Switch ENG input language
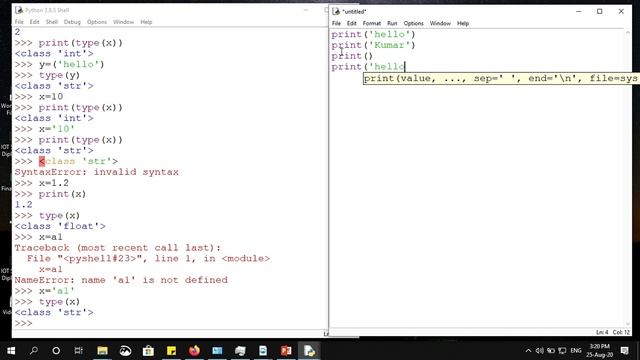Screen dimensions: 640x360 576,351
